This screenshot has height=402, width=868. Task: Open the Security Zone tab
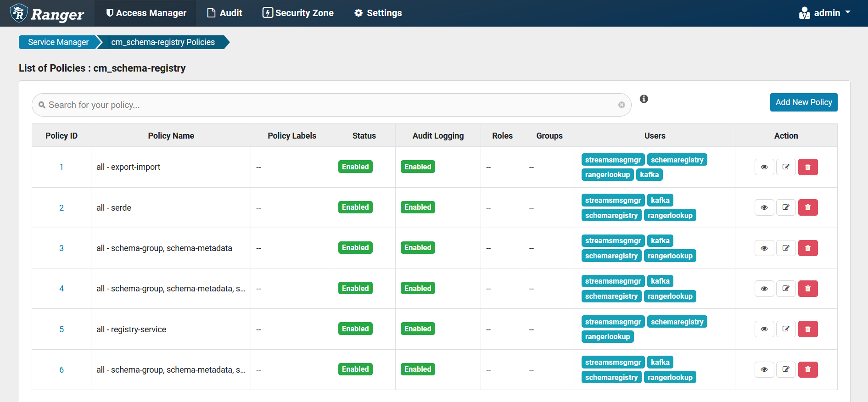[x=298, y=13]
